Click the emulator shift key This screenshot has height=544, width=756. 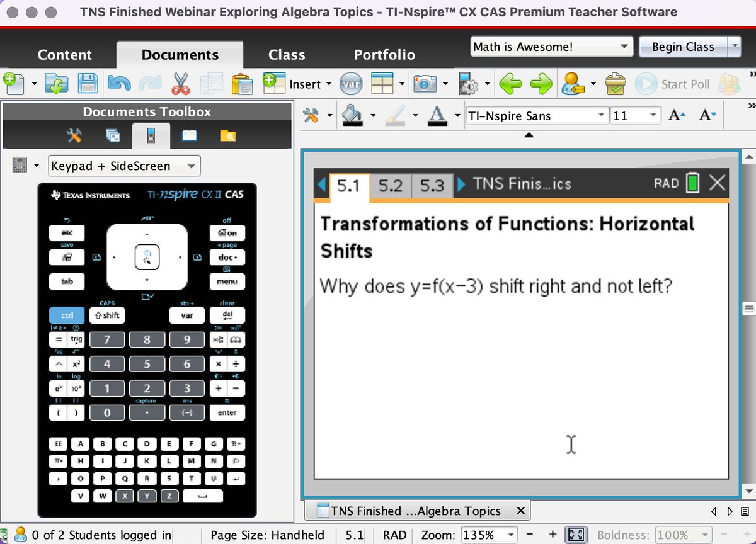point(107,315)
